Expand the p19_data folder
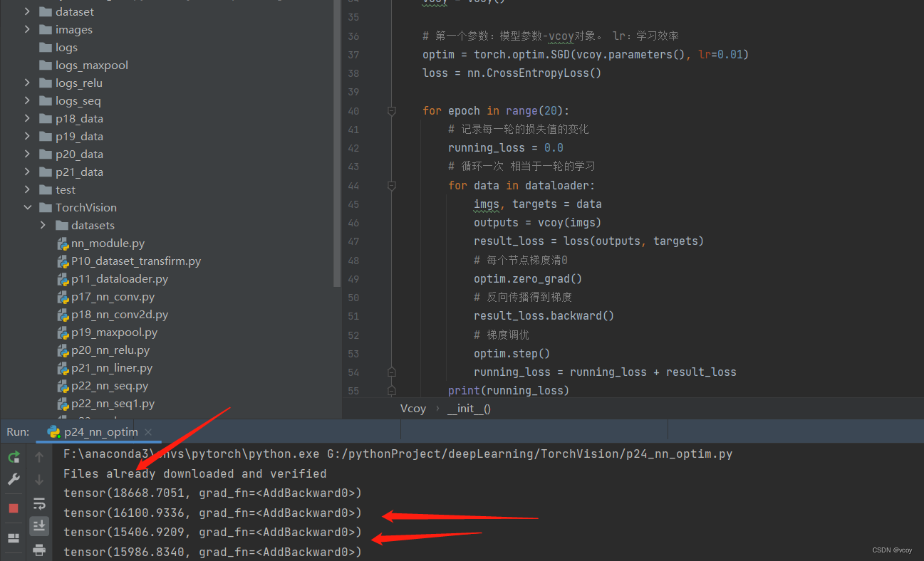This screenshot has height=561, width=924. [27, 136]
